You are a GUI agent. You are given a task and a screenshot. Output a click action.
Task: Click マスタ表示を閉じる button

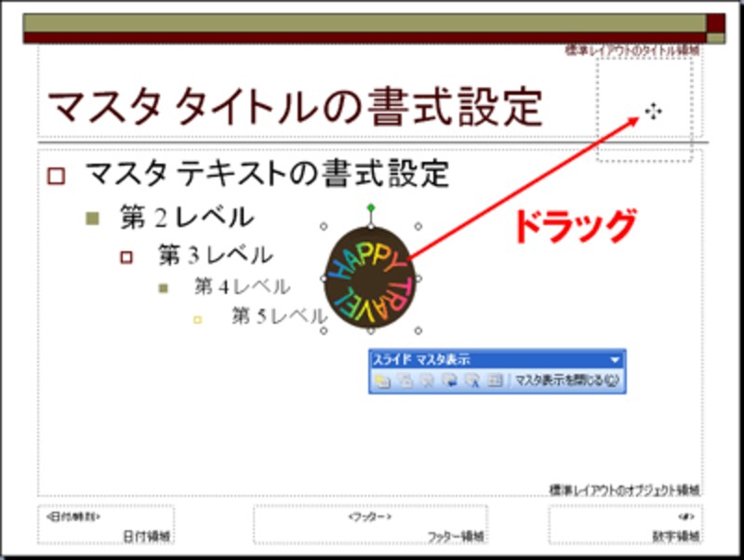pyautogui.click(x=567, y=380)
